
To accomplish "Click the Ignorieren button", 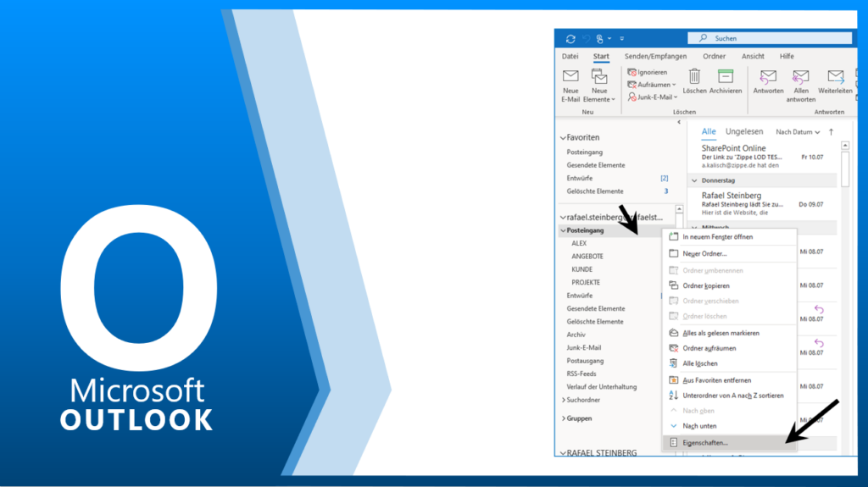I will click(648, 72).
